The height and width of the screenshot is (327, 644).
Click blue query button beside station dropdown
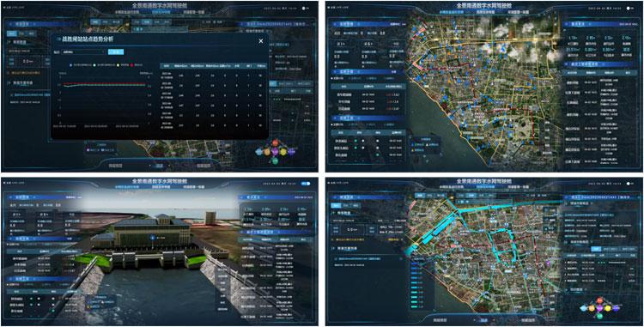(x=116, y=52)
